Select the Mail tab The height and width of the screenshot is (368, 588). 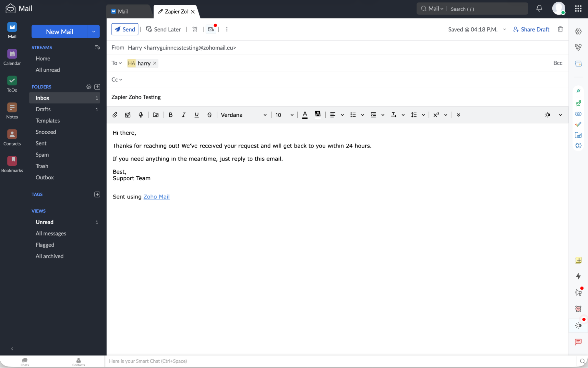click(123, 11)
